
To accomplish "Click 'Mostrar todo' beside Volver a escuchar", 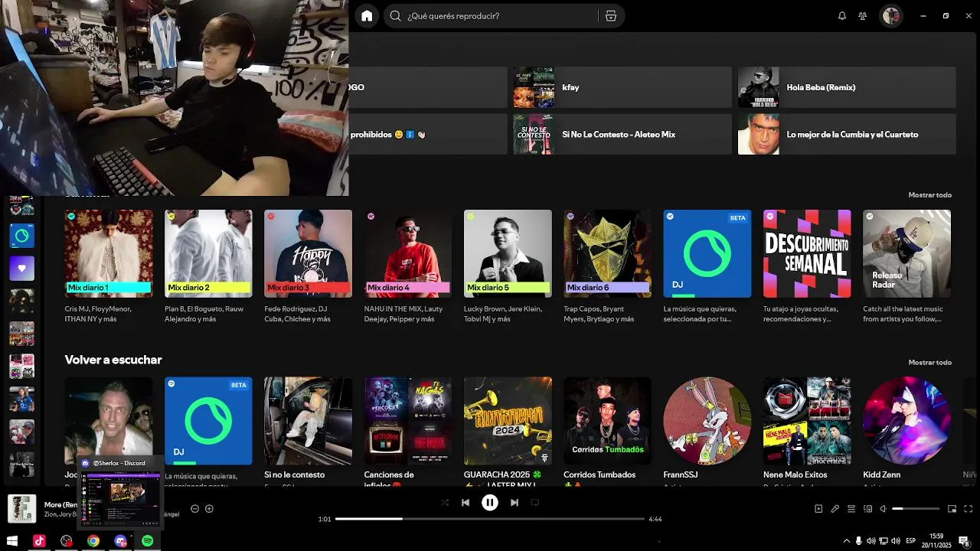I will [x=929, y=362].
